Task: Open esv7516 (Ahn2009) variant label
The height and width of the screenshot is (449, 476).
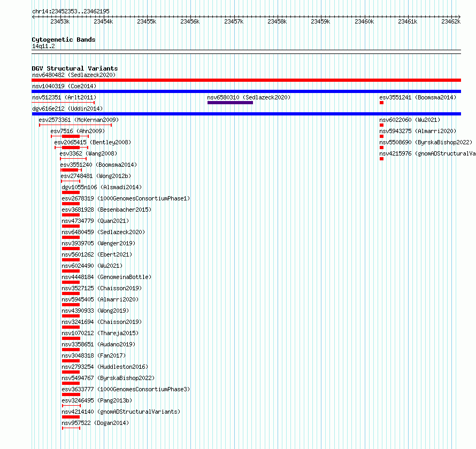Action: pyautogui.click(x=78, y=131)
